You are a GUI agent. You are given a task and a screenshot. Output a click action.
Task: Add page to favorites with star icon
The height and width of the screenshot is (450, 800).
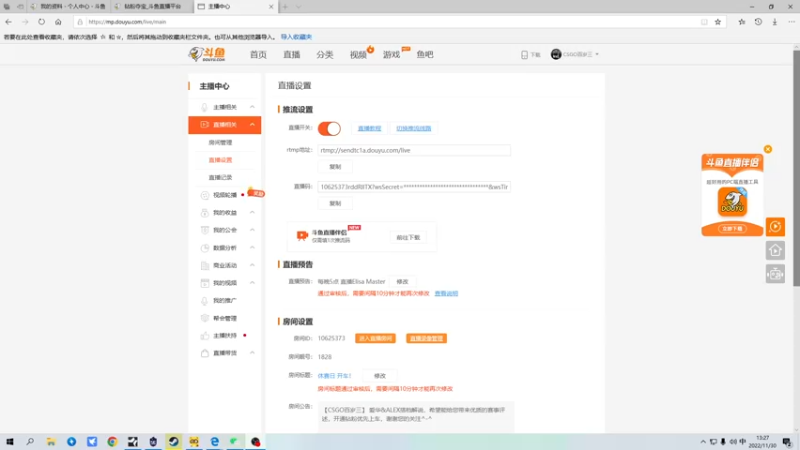(718, 22)
